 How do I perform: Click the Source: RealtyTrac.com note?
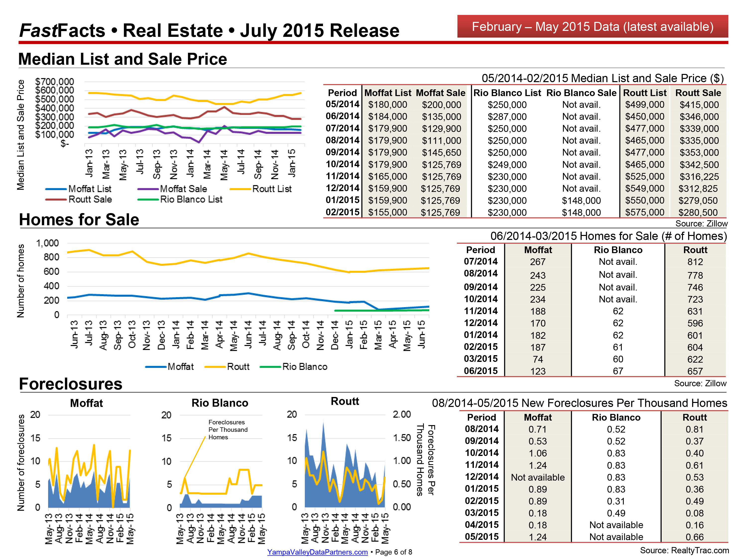[x=685, y=551]
